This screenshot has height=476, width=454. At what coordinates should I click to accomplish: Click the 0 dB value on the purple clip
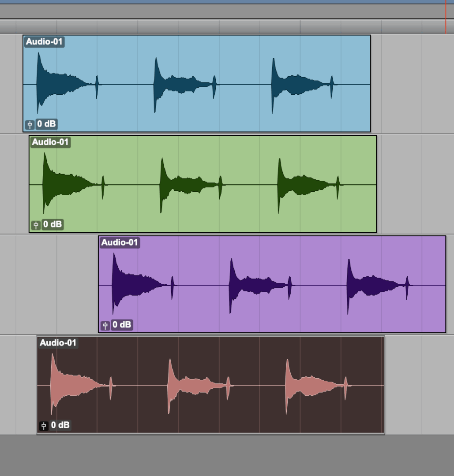(122, 325)
